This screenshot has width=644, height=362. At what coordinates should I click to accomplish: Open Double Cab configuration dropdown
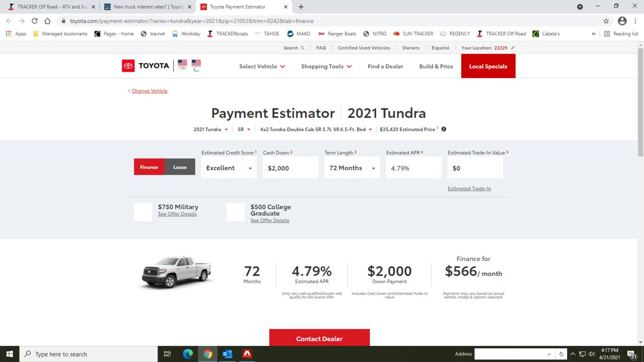[316, 129]
